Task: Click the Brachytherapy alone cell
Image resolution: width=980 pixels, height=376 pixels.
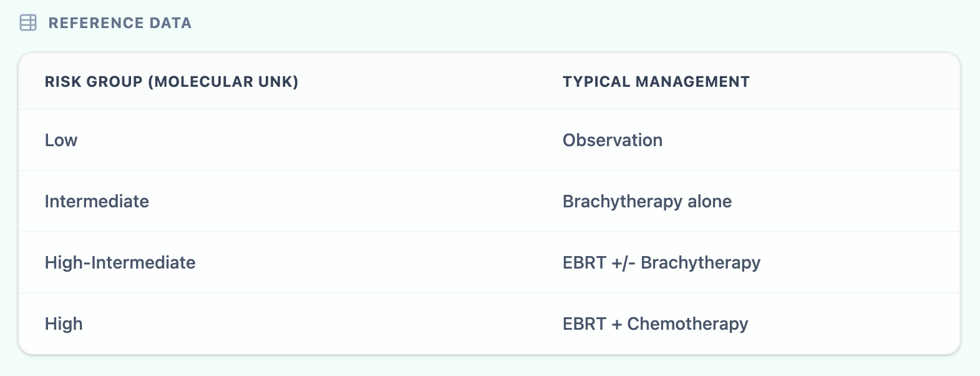Action: 647,202
